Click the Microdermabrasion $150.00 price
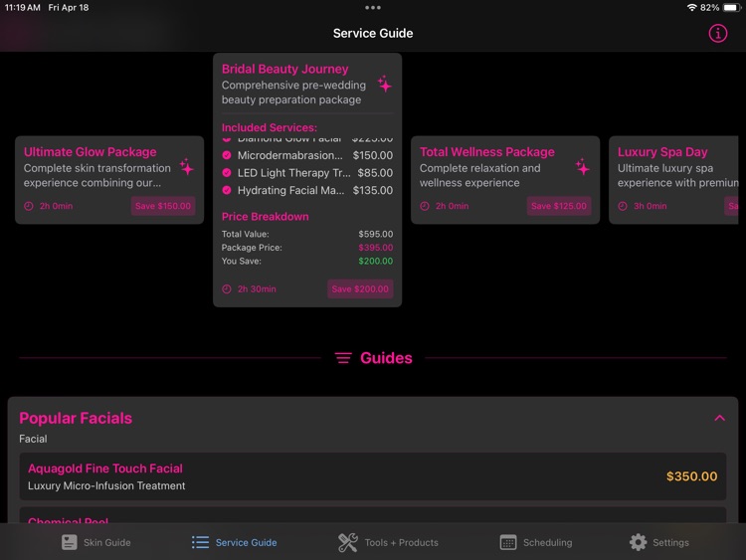 point(373,155)
